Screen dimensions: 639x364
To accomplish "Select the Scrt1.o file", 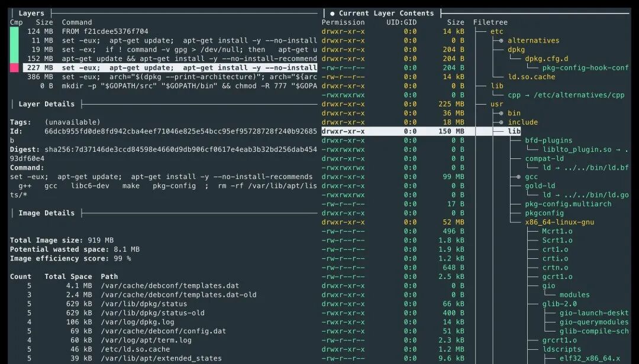I will (x=557, y=240).
